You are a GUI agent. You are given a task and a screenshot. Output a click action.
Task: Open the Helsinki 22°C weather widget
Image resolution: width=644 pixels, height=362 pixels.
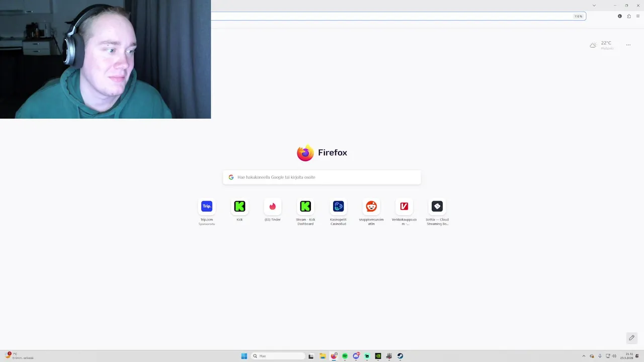point(602,45)
